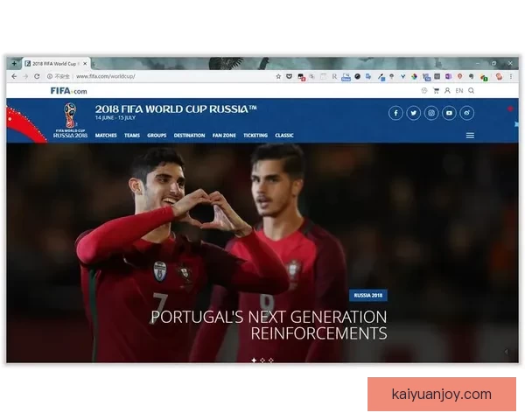Viewport: 525px width, 420px height.
Task: Bookmark this page with the star icon
Action: (x=278, y=76)
